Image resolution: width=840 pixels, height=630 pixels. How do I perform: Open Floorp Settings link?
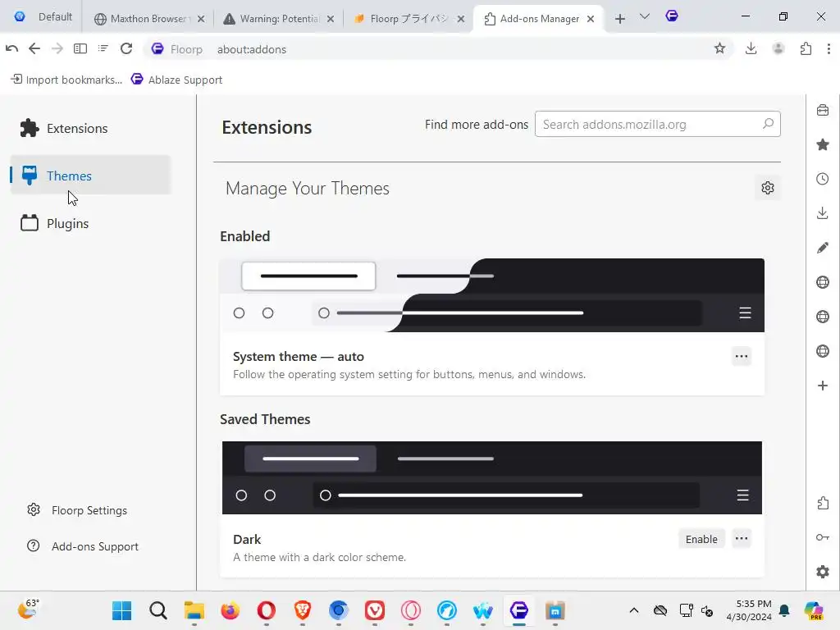coord(77,510)
